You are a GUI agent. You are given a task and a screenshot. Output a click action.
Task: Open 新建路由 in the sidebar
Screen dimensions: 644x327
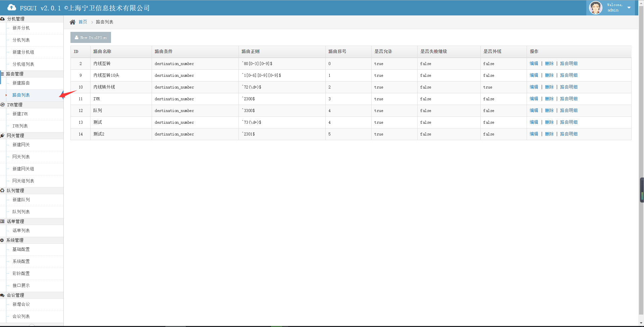click(21, 83)
